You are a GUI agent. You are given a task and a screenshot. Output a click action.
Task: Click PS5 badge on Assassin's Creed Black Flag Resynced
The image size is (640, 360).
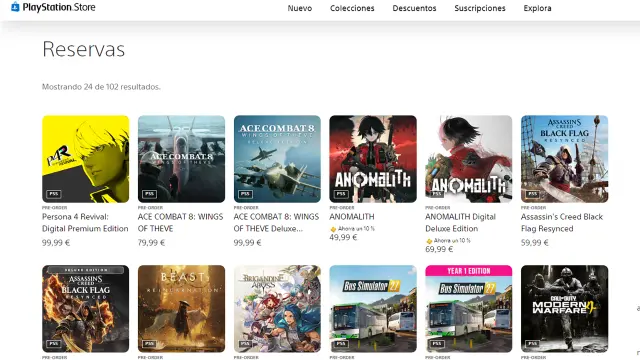tap(532, 194)
